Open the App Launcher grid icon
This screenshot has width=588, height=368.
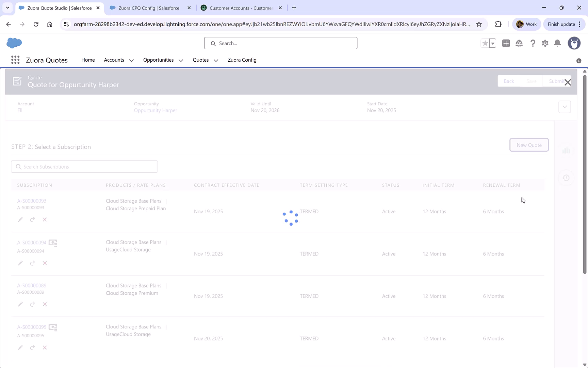(15, 60)
